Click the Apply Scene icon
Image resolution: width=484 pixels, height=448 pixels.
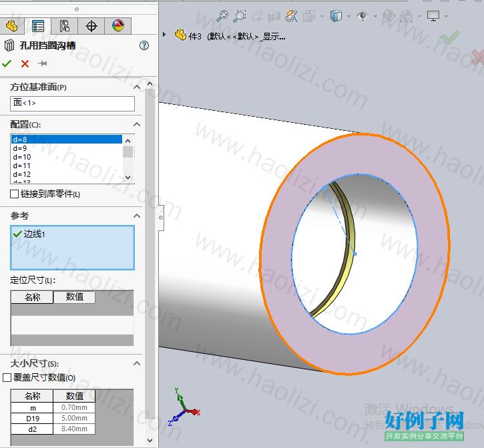point(406,16)
